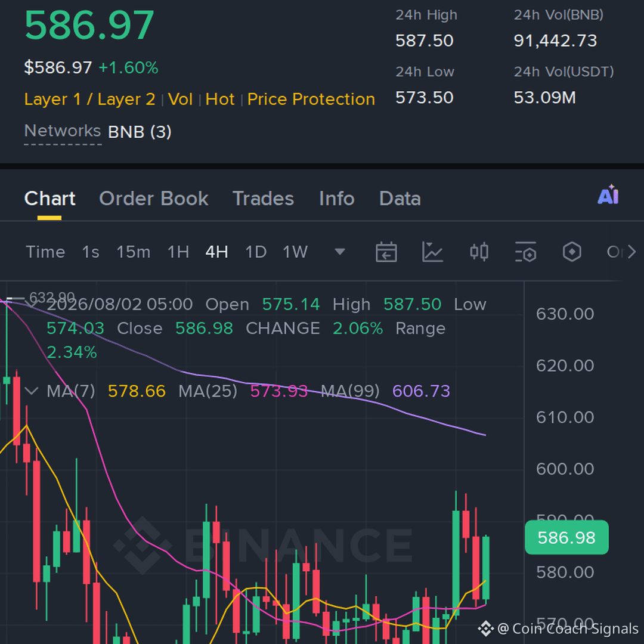This screenshot has height=644, width=644.
Task: Collapse the MA indicator legend chevron
Action: coord(32,391)
